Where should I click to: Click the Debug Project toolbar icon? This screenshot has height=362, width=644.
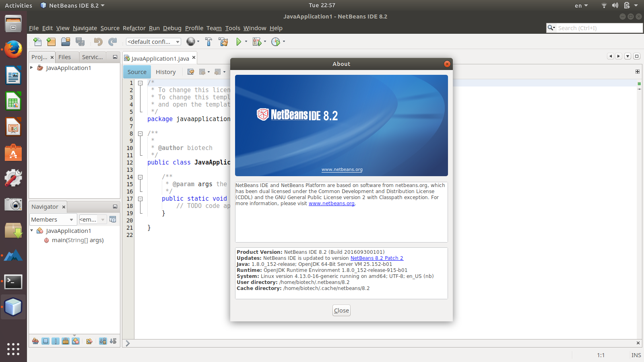[x=257, y=41]
